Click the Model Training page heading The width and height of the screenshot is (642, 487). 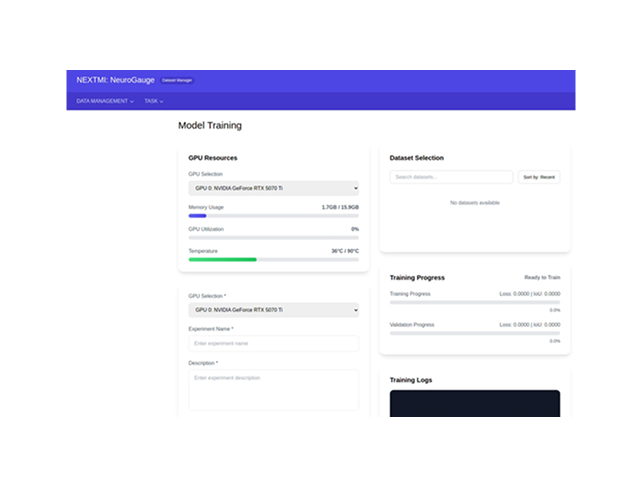click(209, 126)
